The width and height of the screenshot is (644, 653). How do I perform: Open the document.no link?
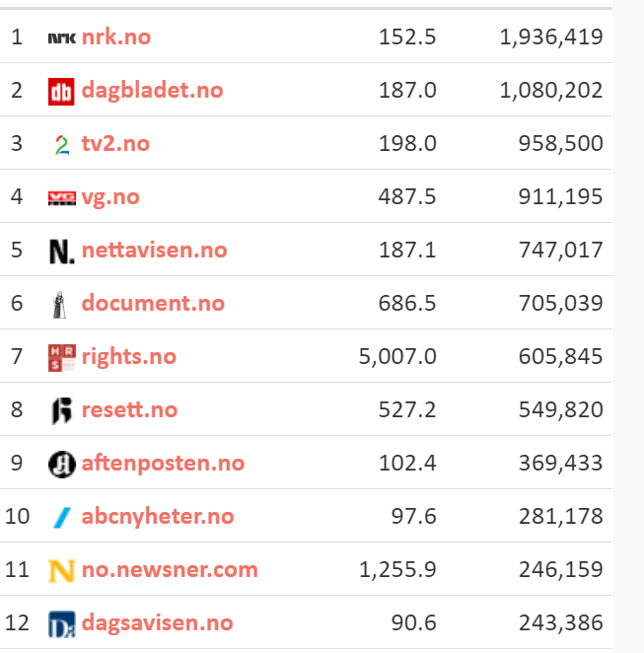click(153, 304)
